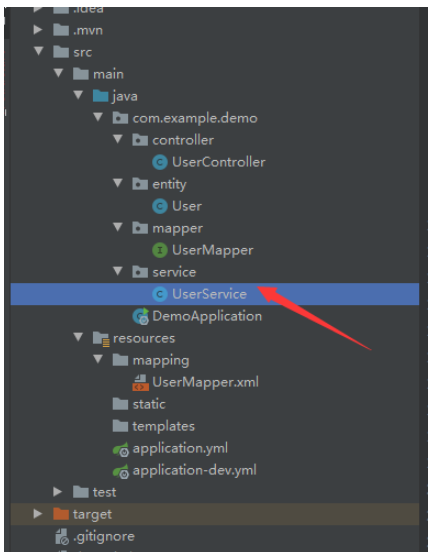Collapse the java folder arrow
Viewport: 431px width, 552px height.
click(78, 95)
